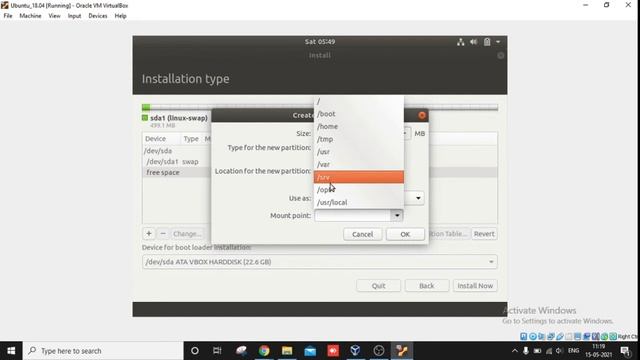Open Task View in the taskbar
The width and height of the screenshot is (640, 360).
coord(217,351)
